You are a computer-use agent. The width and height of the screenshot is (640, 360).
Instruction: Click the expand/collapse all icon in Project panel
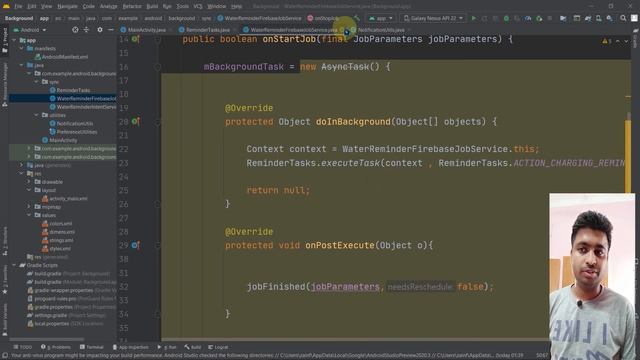(x=86, y=30)
